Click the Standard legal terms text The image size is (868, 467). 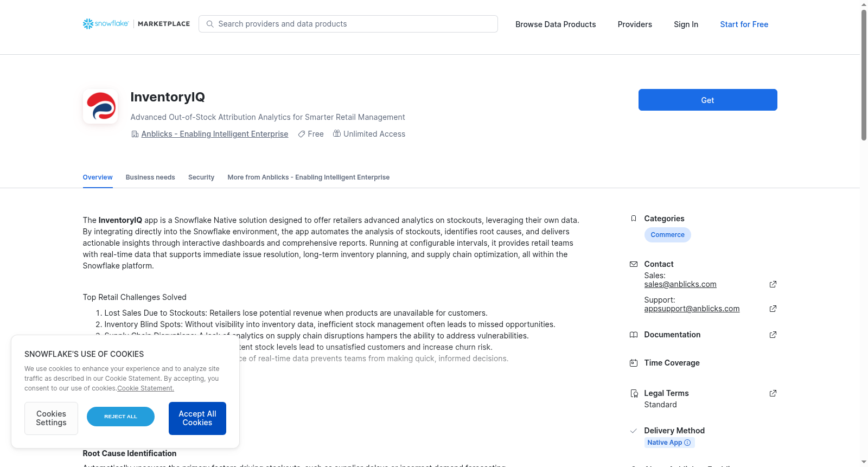(660, 405)
